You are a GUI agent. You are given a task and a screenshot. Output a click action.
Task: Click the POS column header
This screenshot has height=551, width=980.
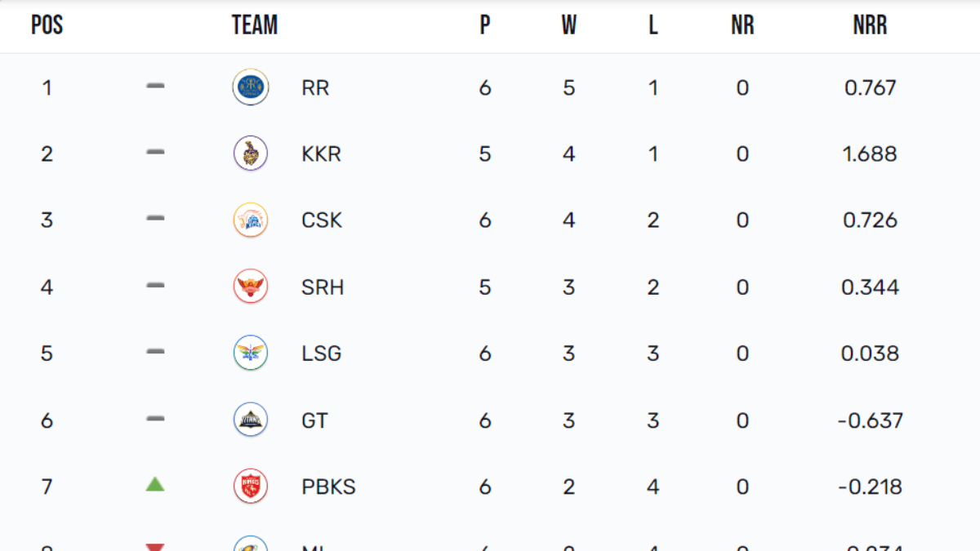(47, 26)
